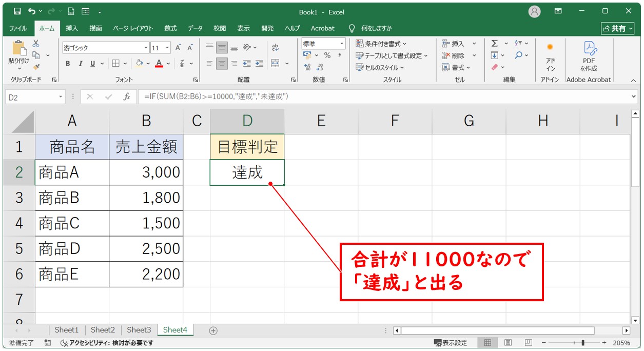Click the Wrap Text icon
This screenshot has width=644, height=351.
tap(275, 47)
